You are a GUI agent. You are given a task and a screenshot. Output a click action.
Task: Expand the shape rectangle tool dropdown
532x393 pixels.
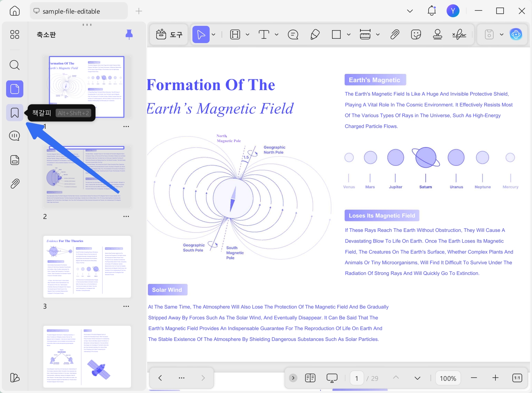click(x=349, y=34)
